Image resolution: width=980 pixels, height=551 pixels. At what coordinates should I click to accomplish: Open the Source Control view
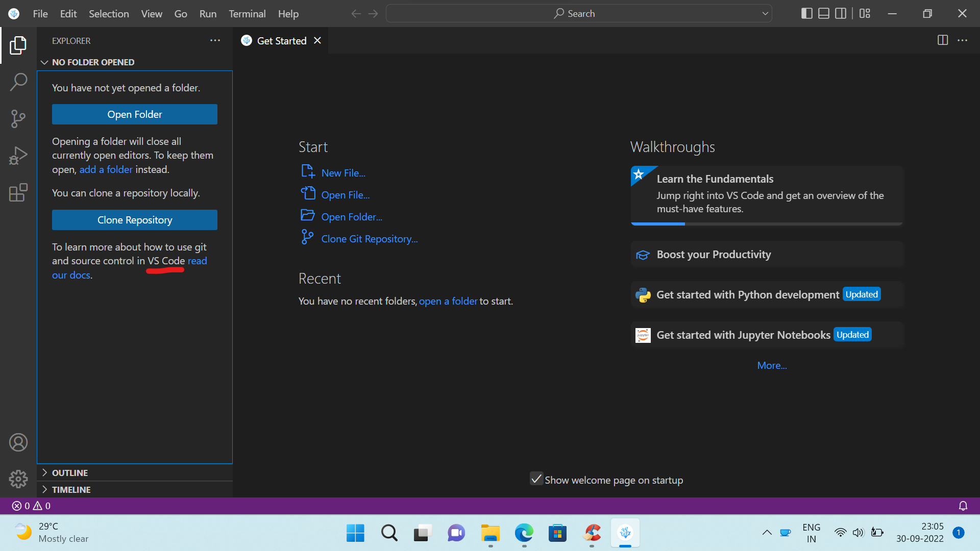click(x=18, y=119)
